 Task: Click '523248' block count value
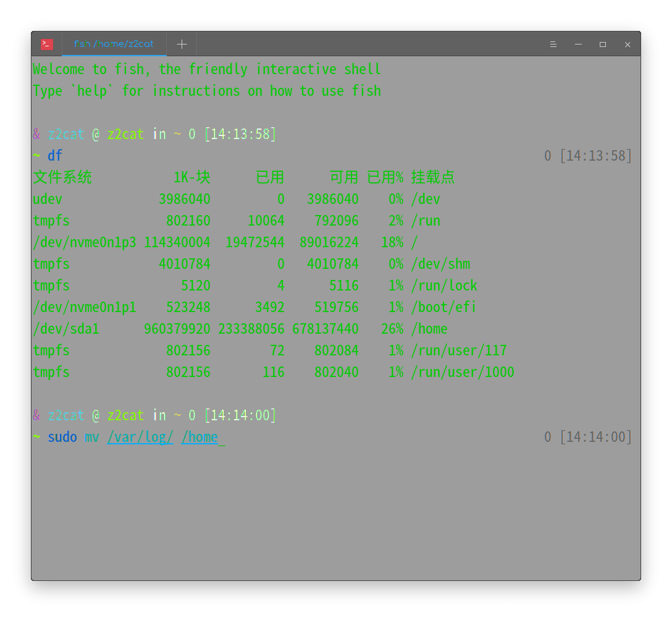[188, 307]
